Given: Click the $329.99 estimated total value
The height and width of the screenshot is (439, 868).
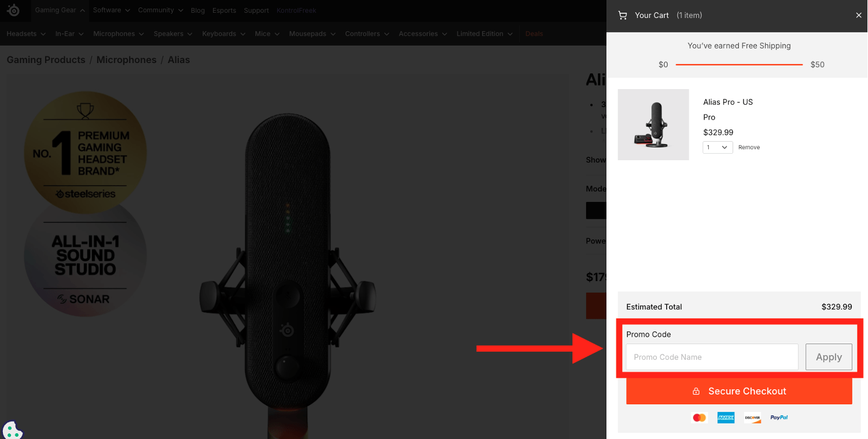Looking at the screenshot, I should 837,307.
